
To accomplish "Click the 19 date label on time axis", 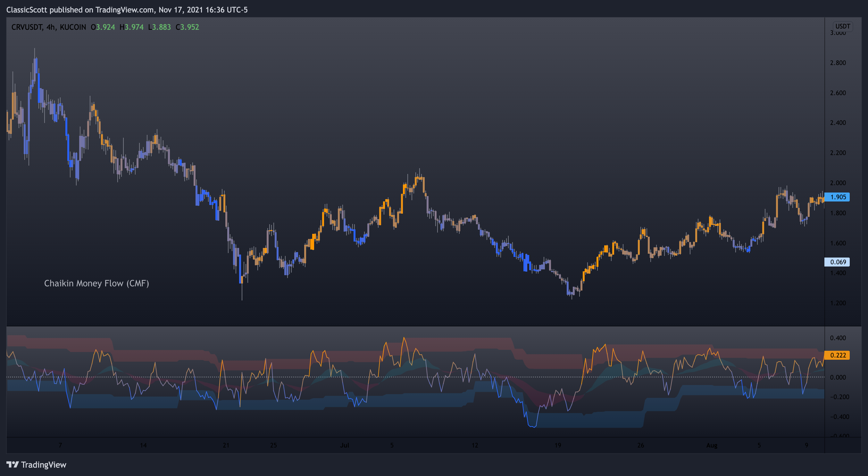I will (x=558, y=445).
